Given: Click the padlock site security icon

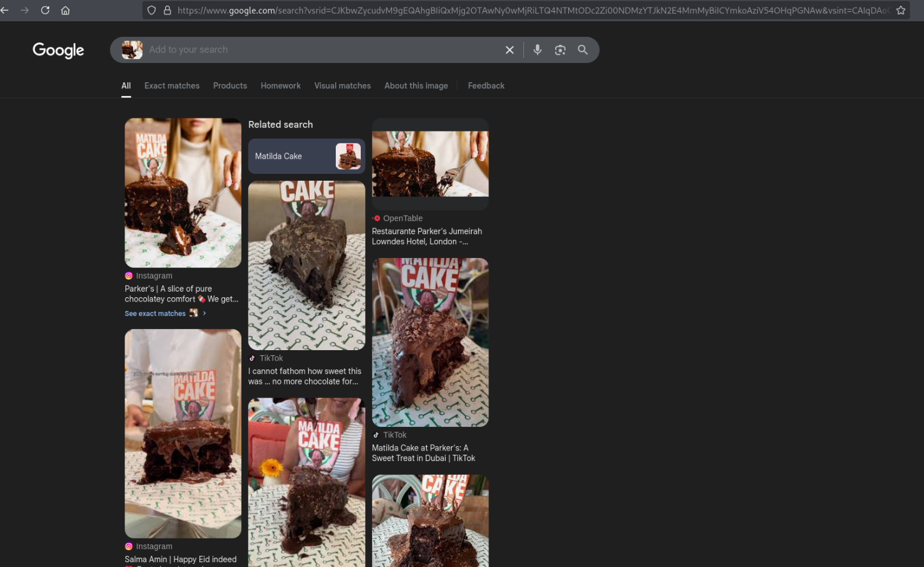Looking at the screenshot, I should (x=167, y=10).
